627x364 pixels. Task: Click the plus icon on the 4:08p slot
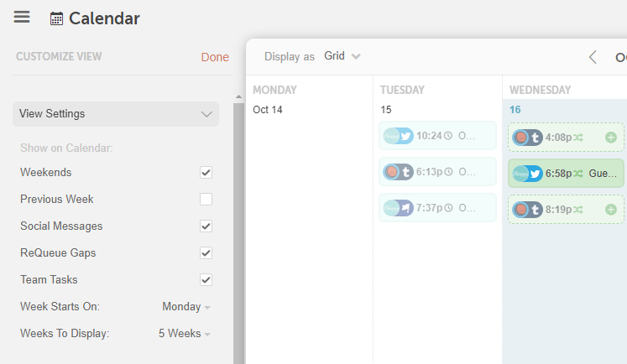(610, 137)
